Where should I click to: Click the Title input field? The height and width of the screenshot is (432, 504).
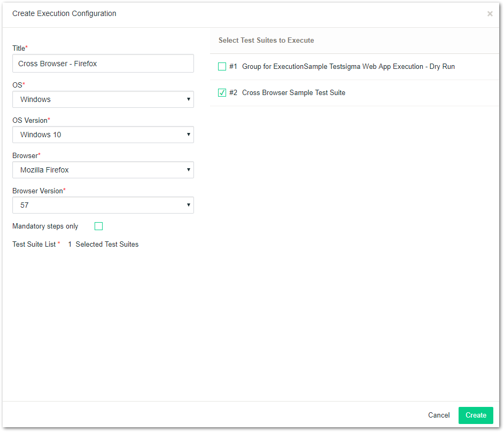click(x=103, y=64)
